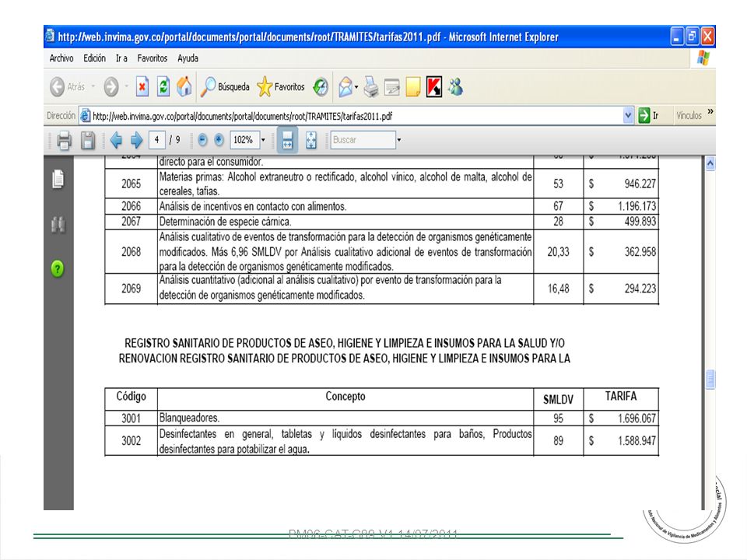
Task: Open the Archivo menu
Action: tap(61, 58)
